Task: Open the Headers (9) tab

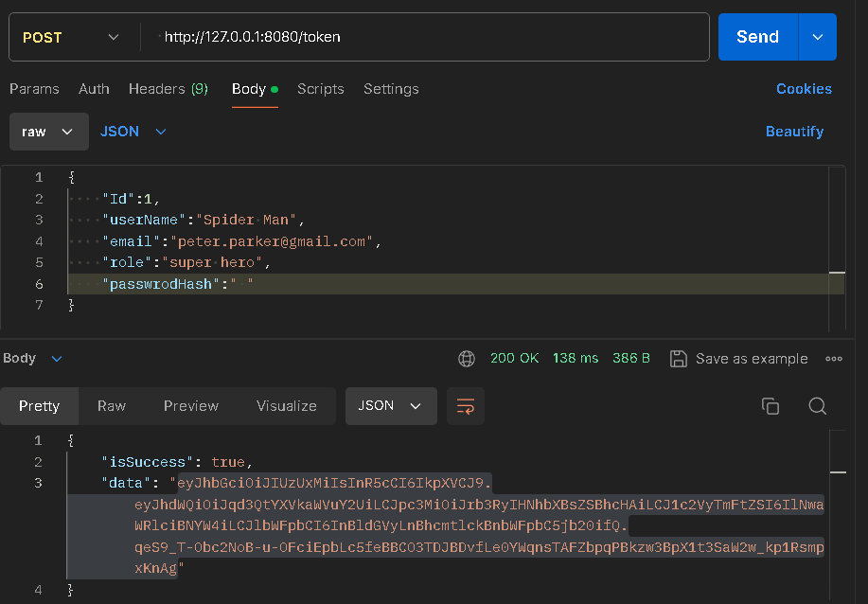Action: [168, 89]
